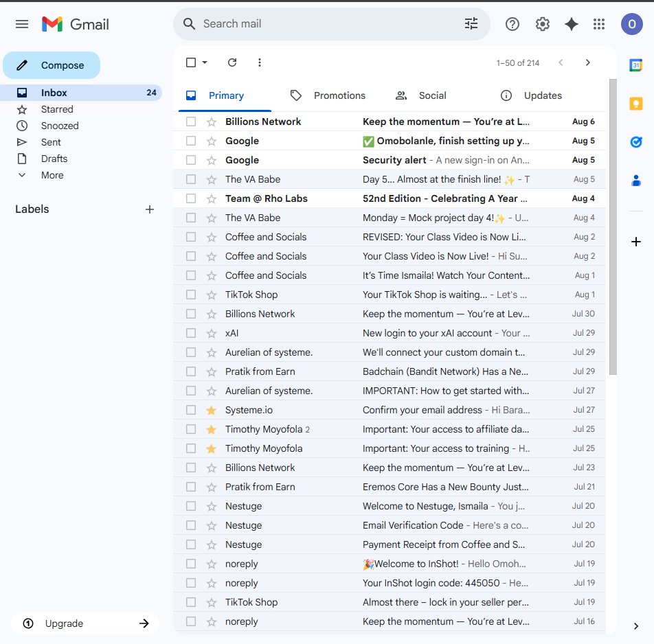Open Day 5 Almost at finish line email
Viewport: 654px width, 644px height.
click(x=390, y=179)
